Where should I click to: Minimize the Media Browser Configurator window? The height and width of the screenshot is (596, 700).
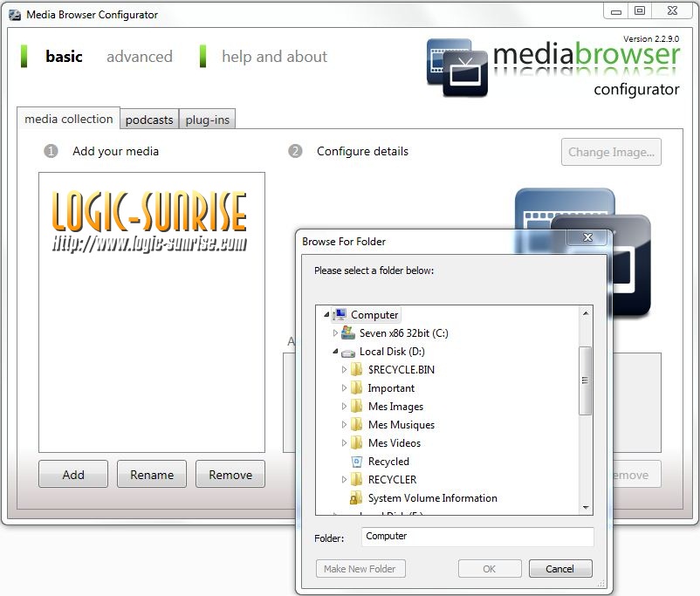click(x=616, y=11)
